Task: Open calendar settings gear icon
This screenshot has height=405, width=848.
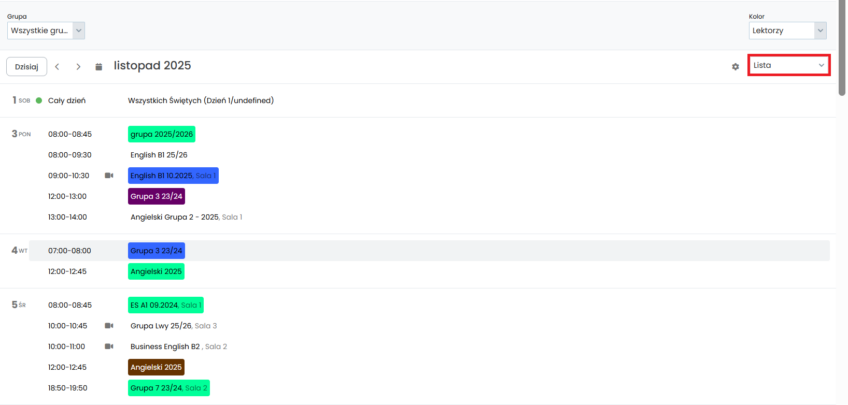Action: (735, 66)
